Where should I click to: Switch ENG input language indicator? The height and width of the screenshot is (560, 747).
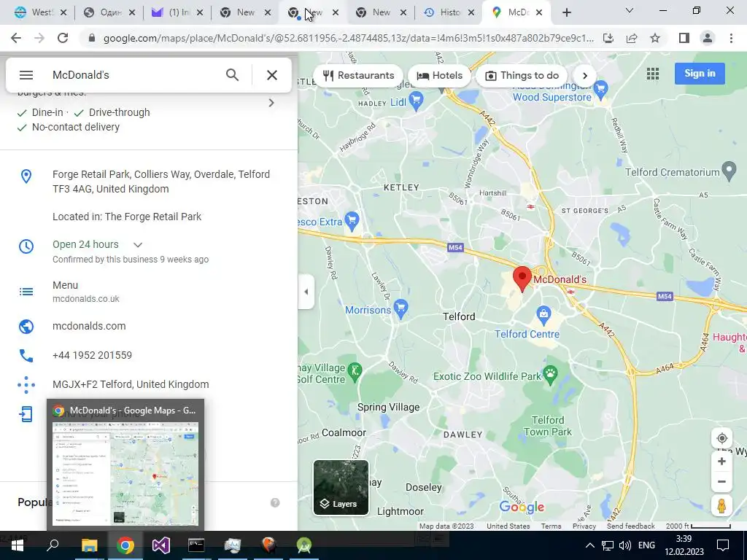646,545
